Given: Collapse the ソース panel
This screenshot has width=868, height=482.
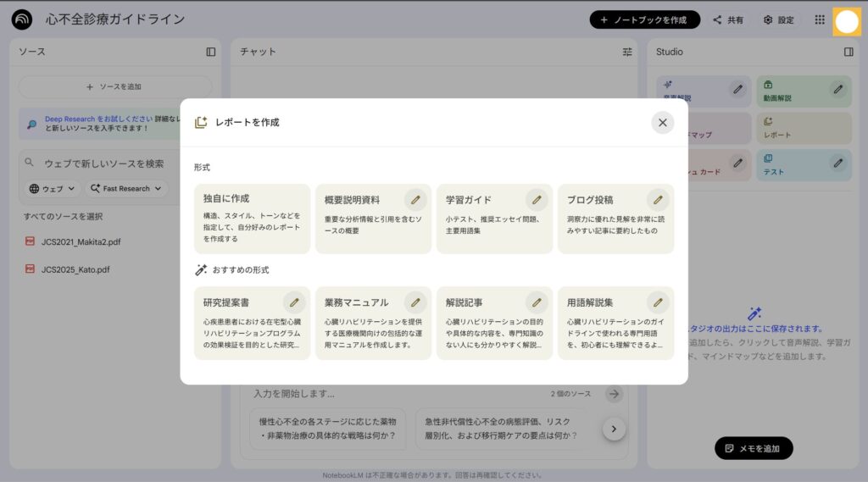Looking at the screenshot, I should 211,52.
